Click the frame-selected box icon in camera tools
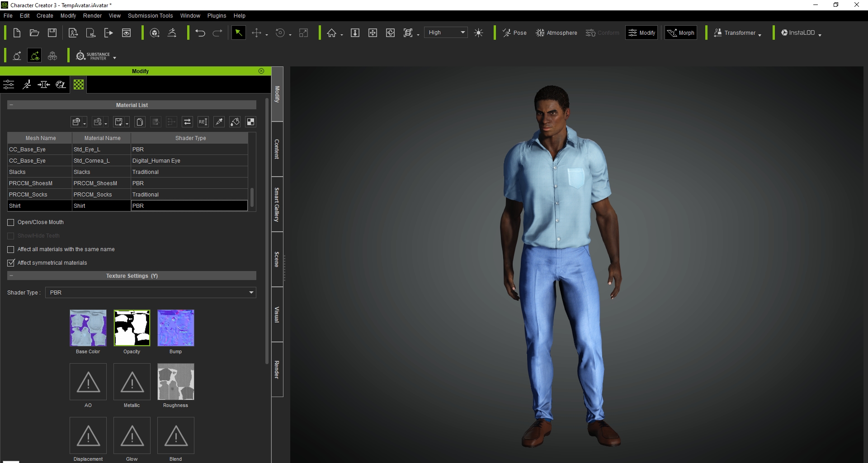 point(408,33)
